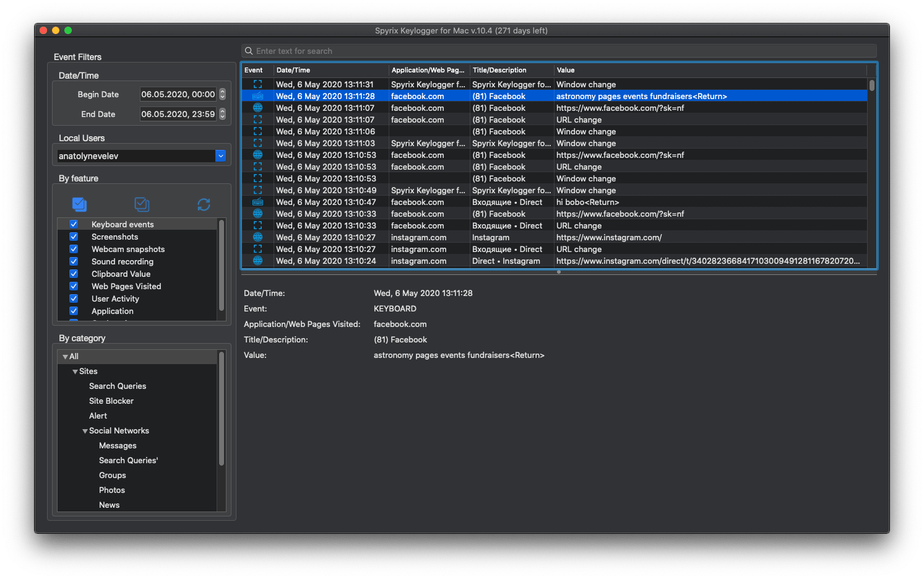Click window icon in 13:11:03 row
The width and height of the screenshot is (924, 579).
pyautogui.click(x=257, y=143)
